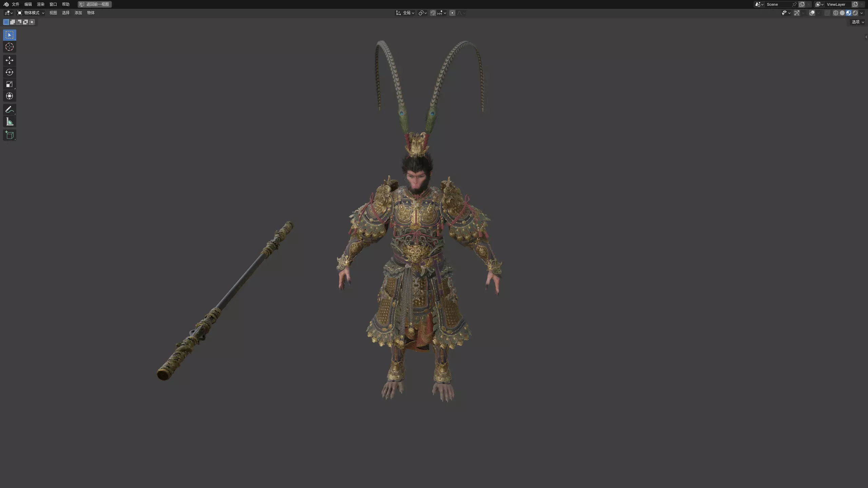Choose the invert selection mode icon
The image size is (868, 488).
(x=25, y=22)
